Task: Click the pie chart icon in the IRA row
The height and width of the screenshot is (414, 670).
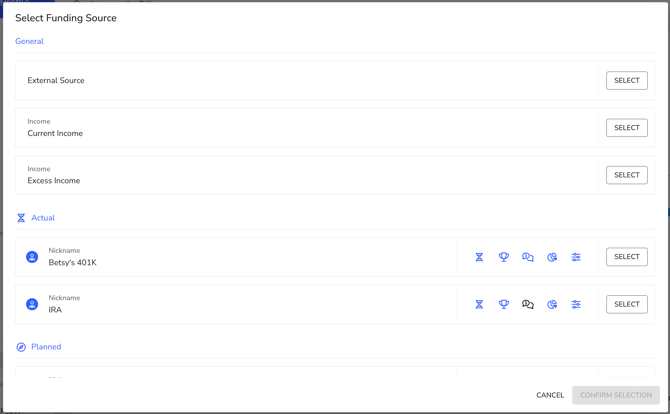Action: click(552, 304)
